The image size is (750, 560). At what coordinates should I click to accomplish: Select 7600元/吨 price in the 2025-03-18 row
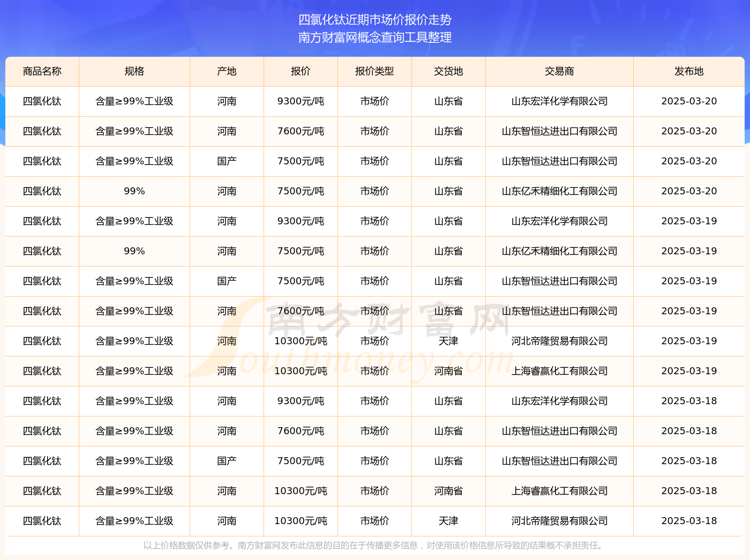click(301, 431)
